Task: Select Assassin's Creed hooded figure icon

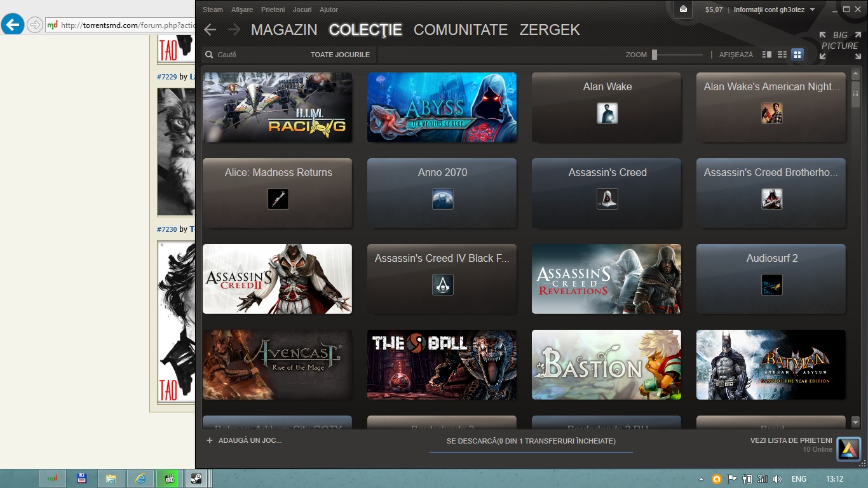Action: (607, 199)
